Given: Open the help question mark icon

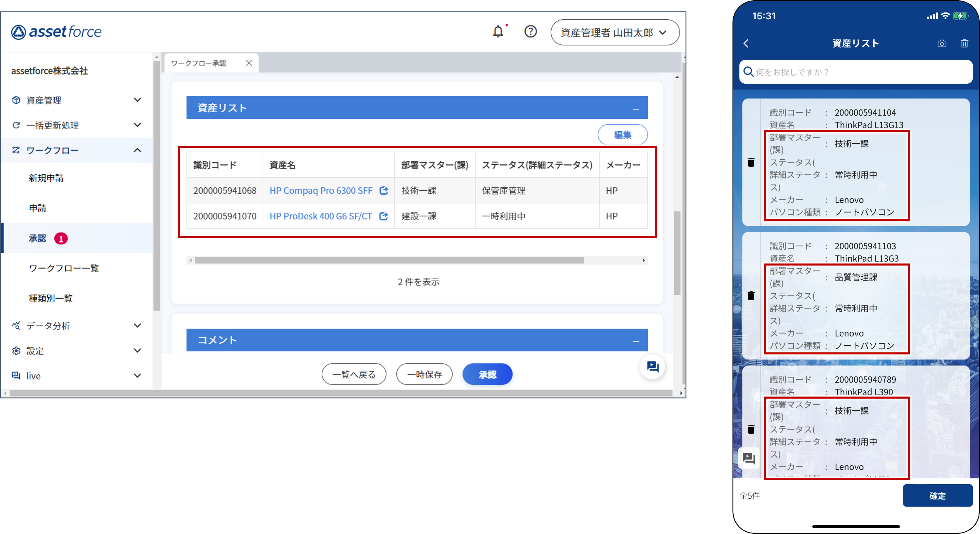Looking at the screenshot, I should 530,32.
